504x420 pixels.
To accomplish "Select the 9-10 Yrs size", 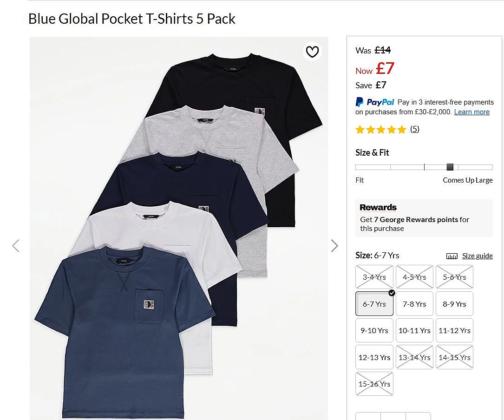I will click(374, 330).
